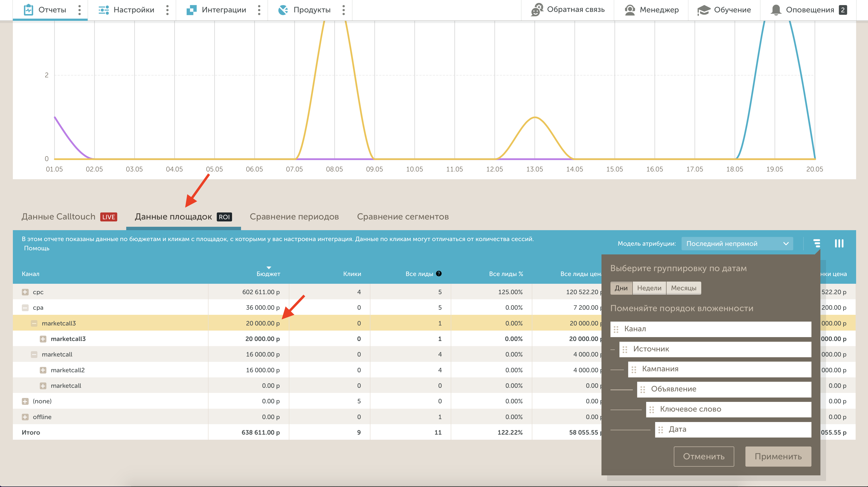
Task: Collapse the highlighted marketcall3 source row
Action: pos(34,323)
